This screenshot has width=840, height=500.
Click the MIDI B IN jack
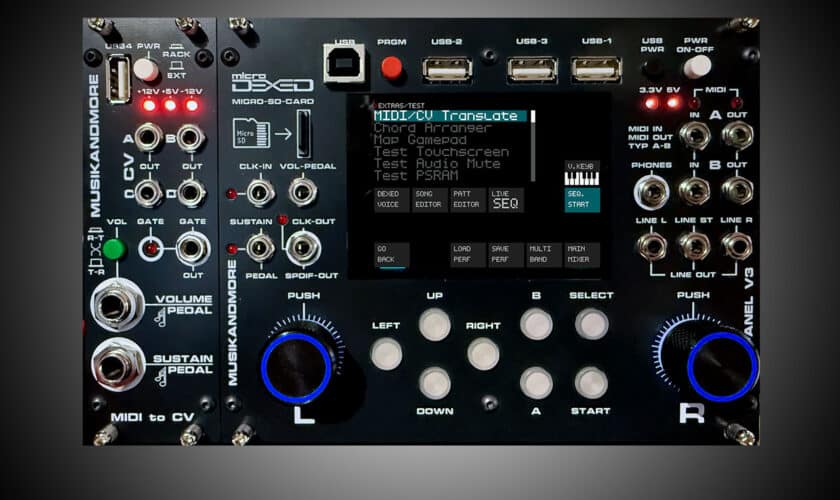click(695, 190)
